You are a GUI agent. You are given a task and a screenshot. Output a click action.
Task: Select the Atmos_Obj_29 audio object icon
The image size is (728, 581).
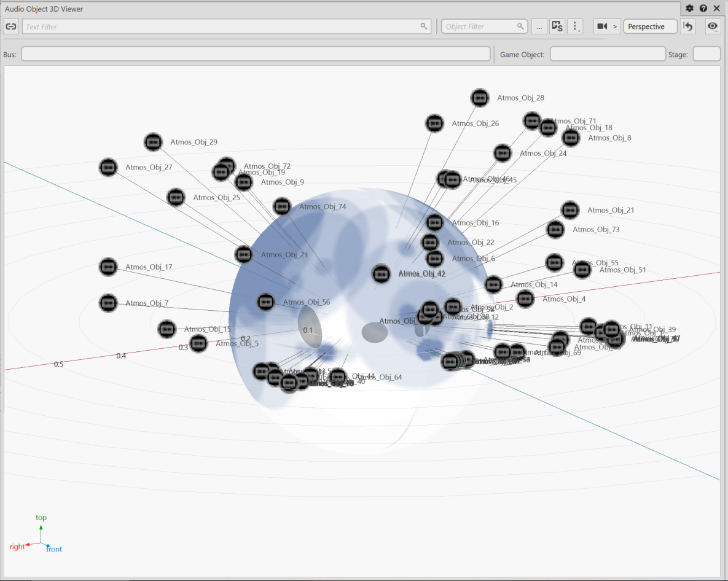click(x=153, y=142)
